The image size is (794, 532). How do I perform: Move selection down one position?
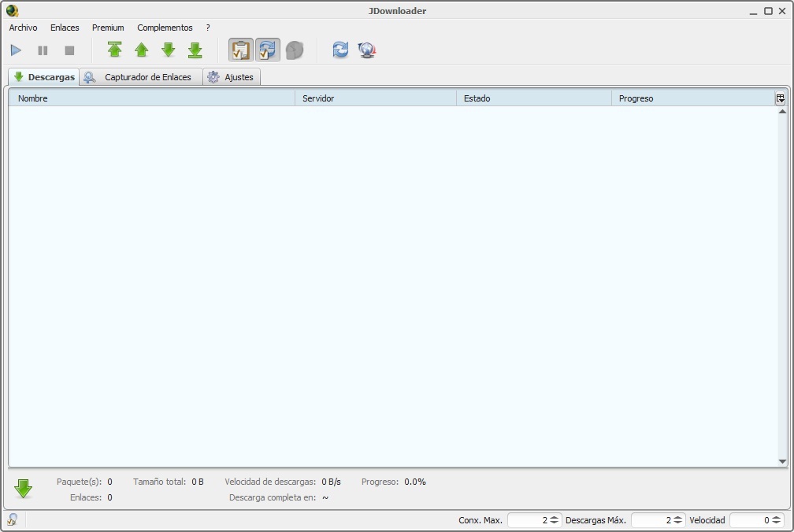168,50
